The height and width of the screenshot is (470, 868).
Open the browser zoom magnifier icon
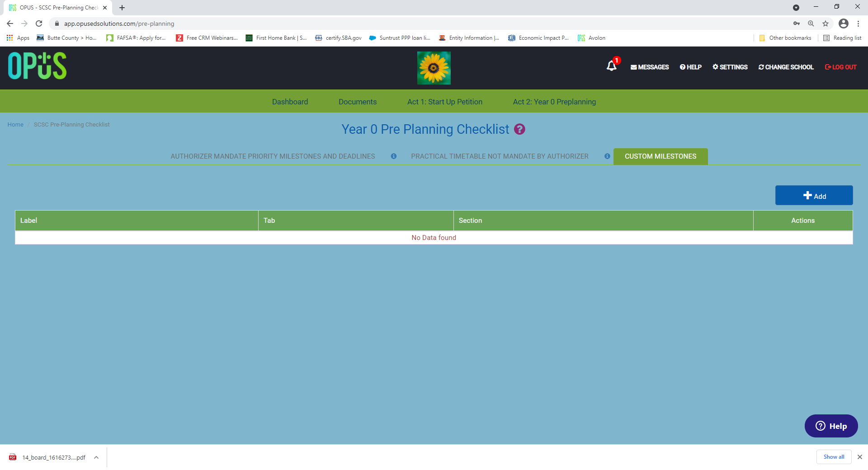[x=811, y=23]
